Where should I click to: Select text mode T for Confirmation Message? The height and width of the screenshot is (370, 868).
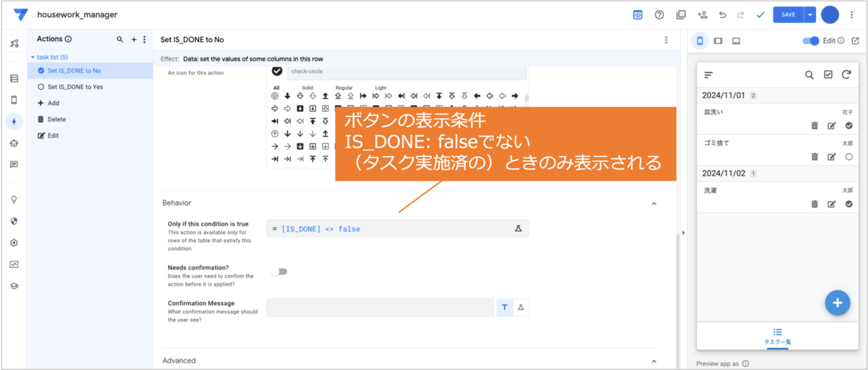(x=504, y=308)
